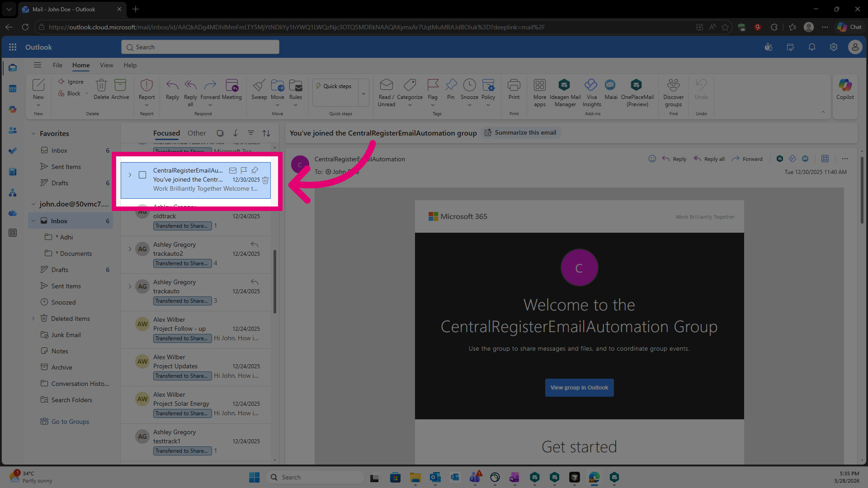Click the Pin icon in ribbon
Screen dimensions: 868x488
point(451,85)
